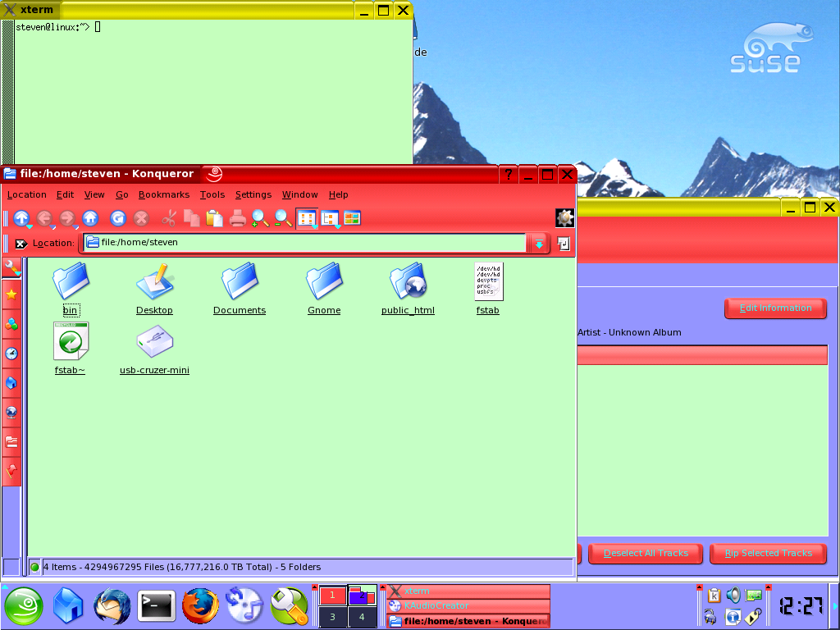The width and height of the screenshot is (840, 630).
Task: Switch to the KAudioCreator taskbar entry
Action: point(468,606)
